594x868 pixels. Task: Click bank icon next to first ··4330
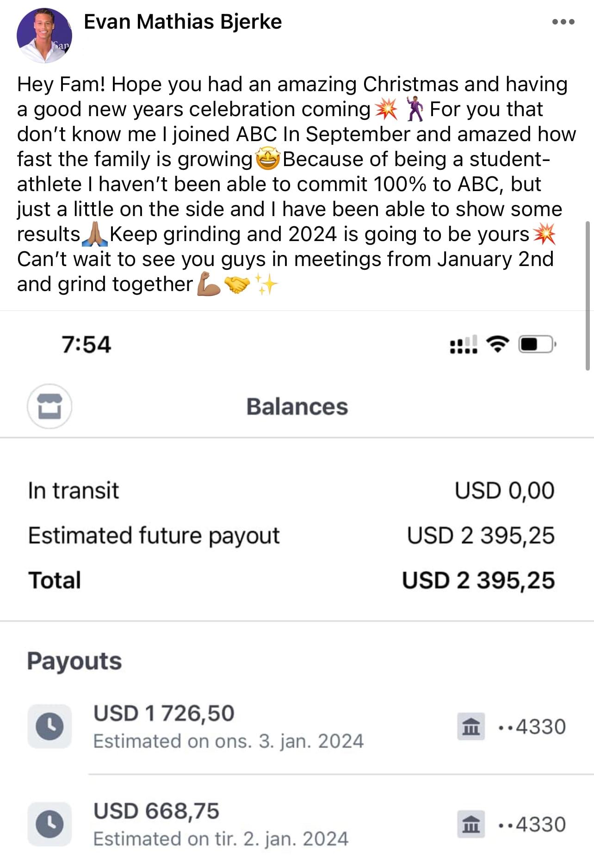[471, 726]
